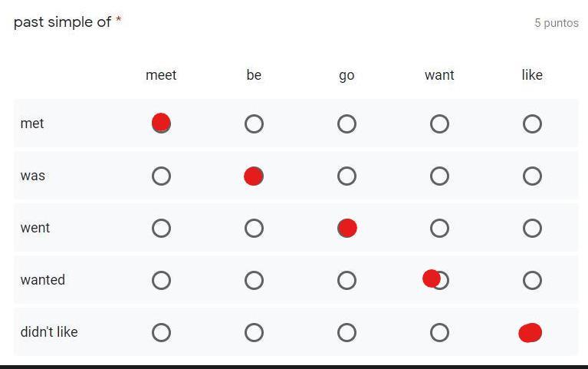Select 'meet' radio in the wanted row
Screen dimensions: 588x369
pyautogui.click(x=161, y=281)
